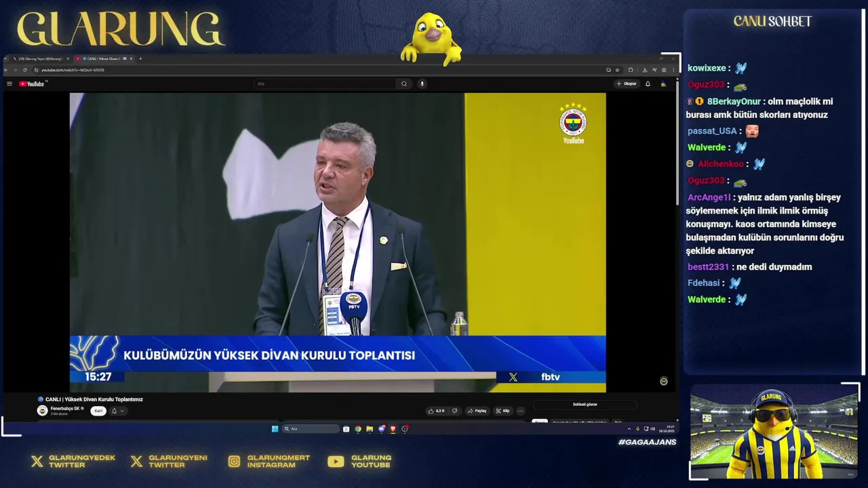The image size is (868, 488).
Task: Click chat username ArcAnge1l
Action: tap(709, 198)
